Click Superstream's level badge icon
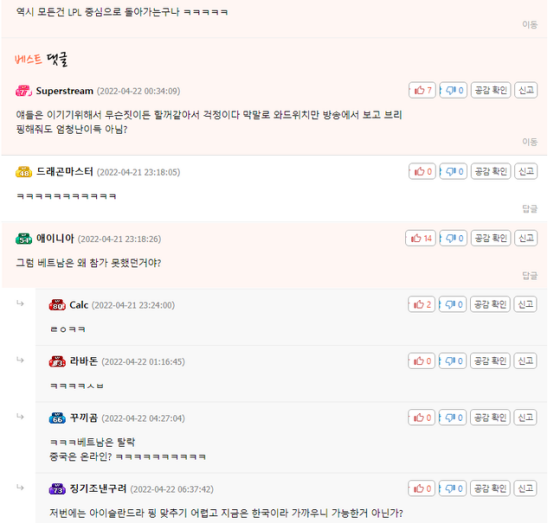Image resolution: width=554 pixels, height=524 pixels. coord(23,91)
